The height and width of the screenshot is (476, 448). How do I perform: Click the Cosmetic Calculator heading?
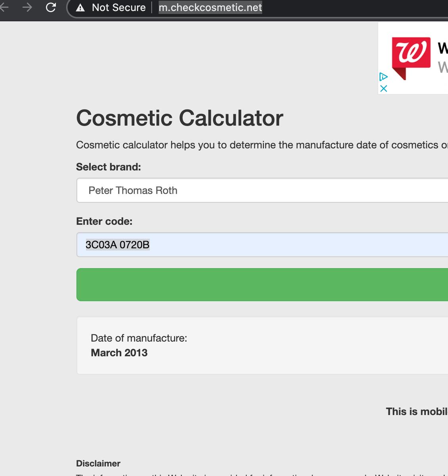point(179,118)
